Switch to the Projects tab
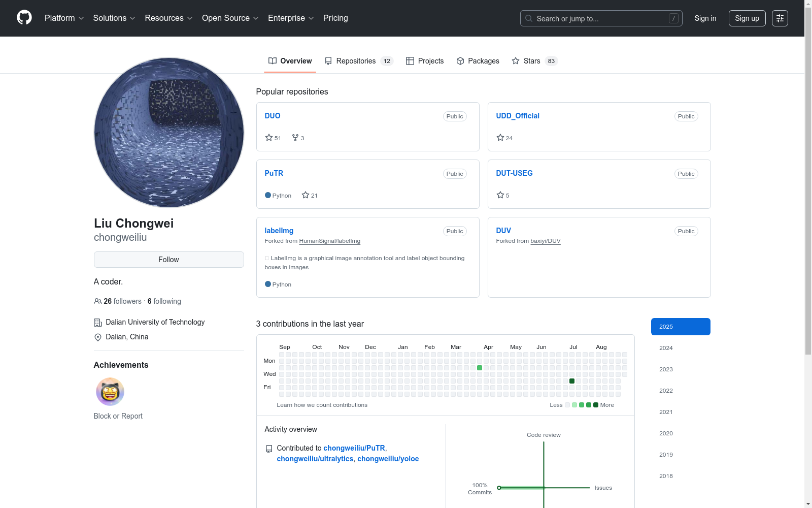The width and height of the screenshot is (812, 508). (425, 61)
